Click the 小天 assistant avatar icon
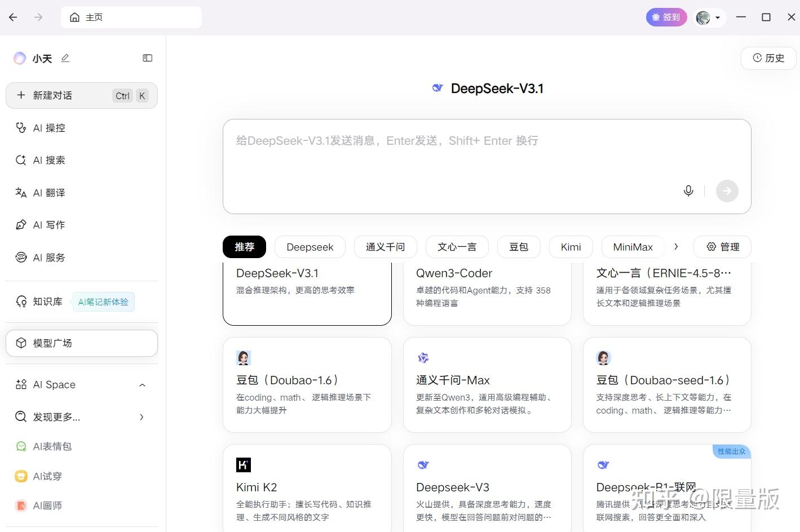 tap(20, 58)
